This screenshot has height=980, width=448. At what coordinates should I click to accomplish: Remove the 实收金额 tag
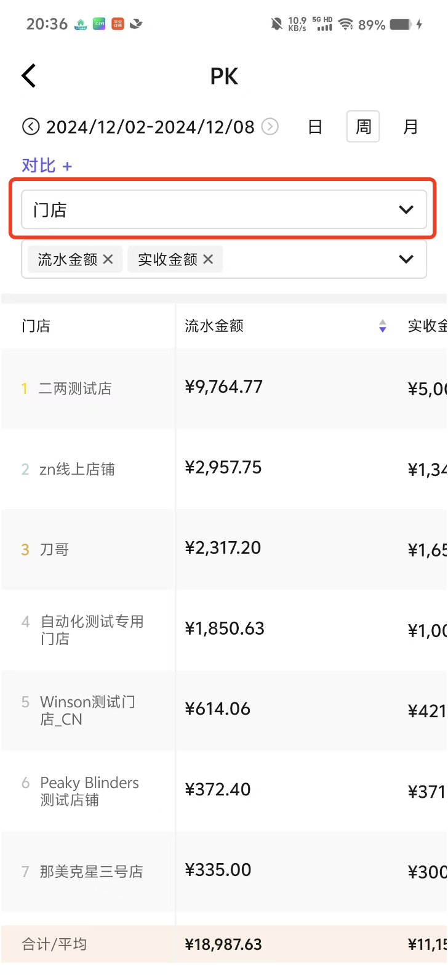click(208, 260)
